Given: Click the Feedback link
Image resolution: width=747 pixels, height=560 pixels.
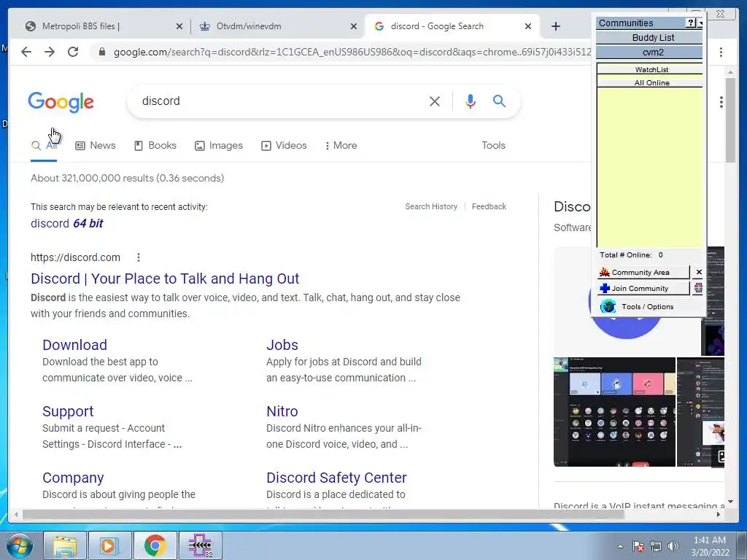Looking at the screenshot, I should coord(489,206).
